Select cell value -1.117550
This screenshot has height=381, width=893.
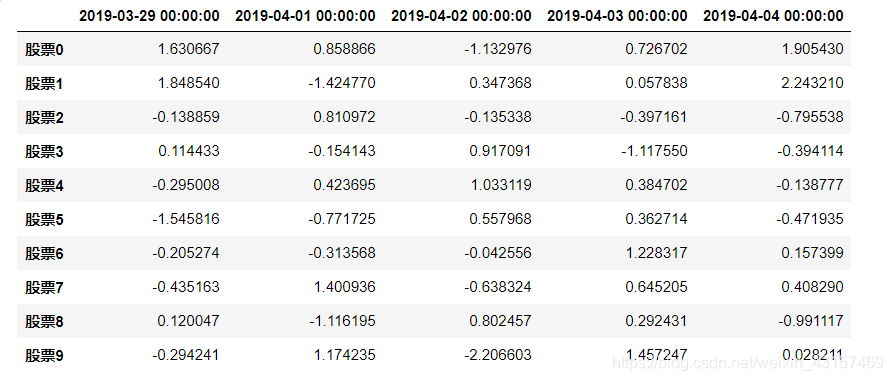pyautogui.click(x=654, y=151)
